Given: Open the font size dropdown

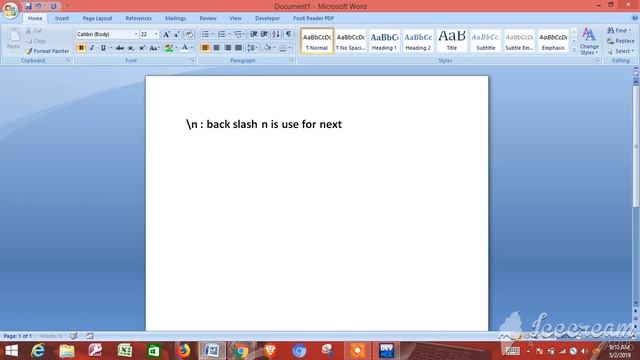Looking at the screenshot, I should click(156, 34).
